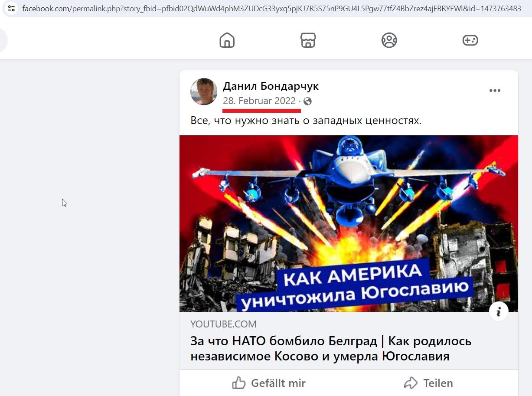Open the Gaming controller icon
The width and height of the screenshot is (532, 396).
(470, 40)
